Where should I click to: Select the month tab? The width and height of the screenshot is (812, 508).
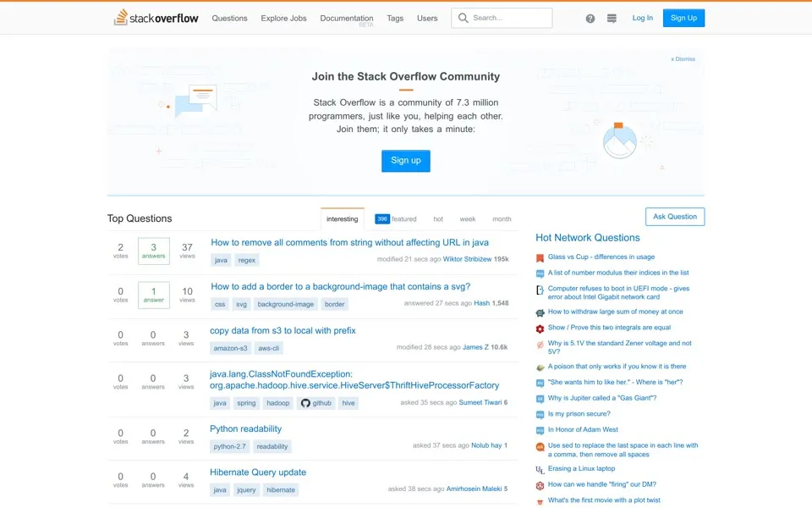click(x=502, y=219)
